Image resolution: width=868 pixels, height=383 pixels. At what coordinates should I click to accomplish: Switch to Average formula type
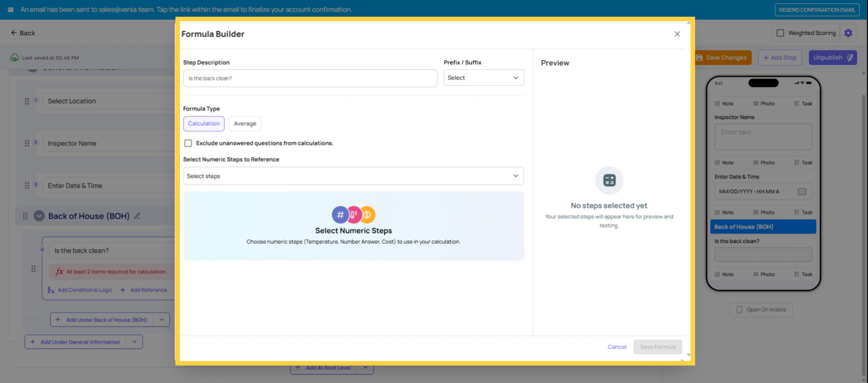pos(245,124)
